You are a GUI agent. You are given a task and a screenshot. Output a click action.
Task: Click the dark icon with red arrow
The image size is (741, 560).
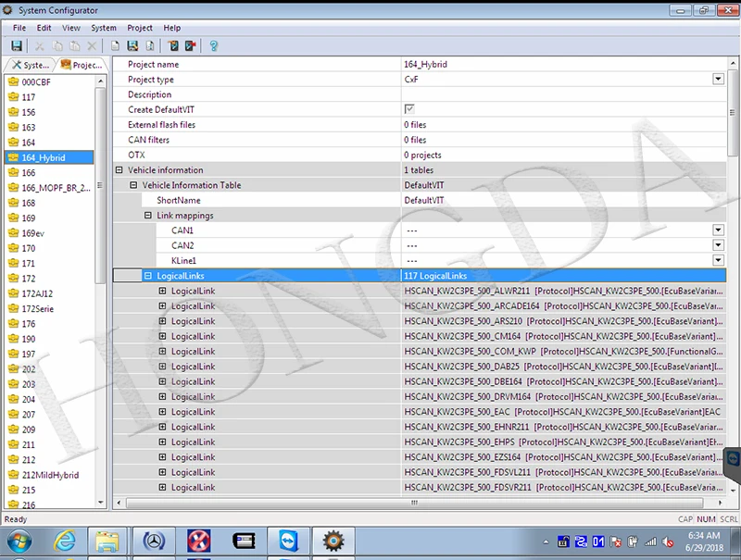coord(191,45)
